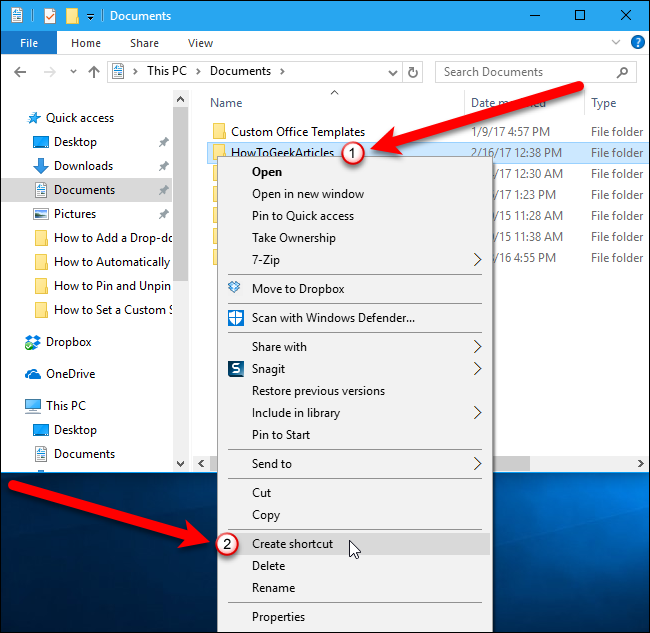This screenshot has width=650, height=633.
Task: Click Documents in the address bar
Action: tap(240, 71)
